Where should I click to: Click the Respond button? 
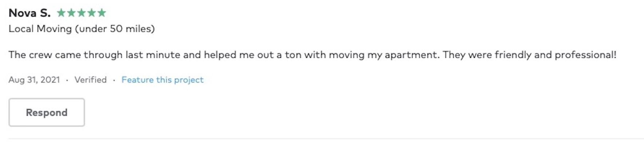tap(47, 112)
